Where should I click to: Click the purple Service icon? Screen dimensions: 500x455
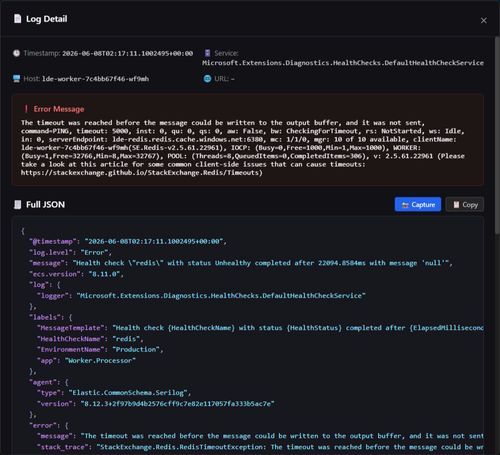[207, 53]
